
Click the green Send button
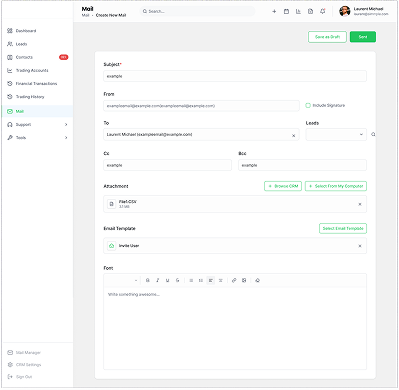click(x=363, y=37)
